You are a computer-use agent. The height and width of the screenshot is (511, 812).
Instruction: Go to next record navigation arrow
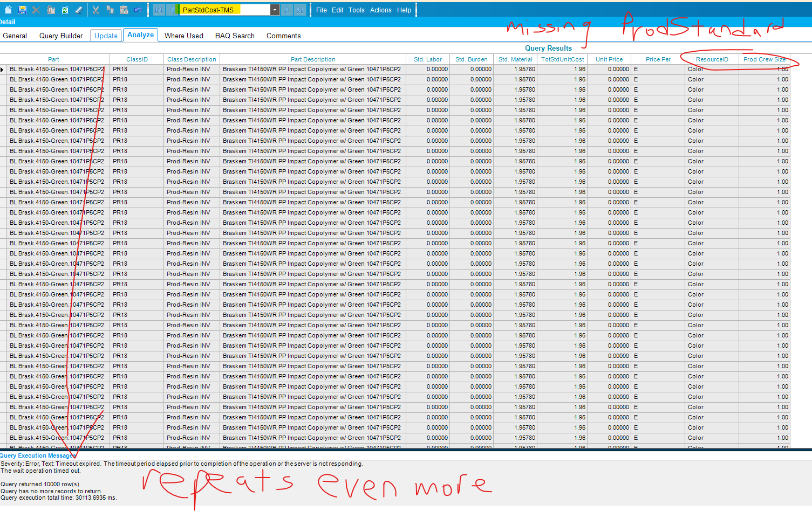[x=288, y=10]
